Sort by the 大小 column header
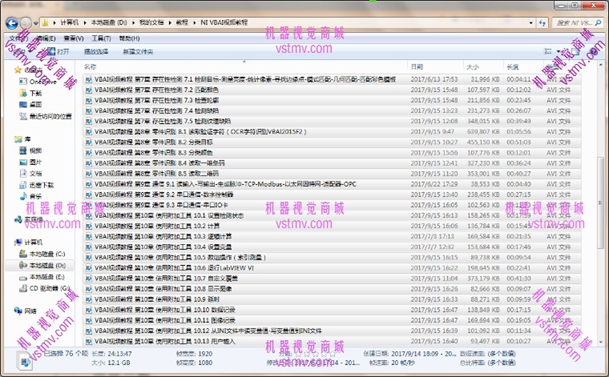Viewport: 609px width, 377px height. point(472,67)
